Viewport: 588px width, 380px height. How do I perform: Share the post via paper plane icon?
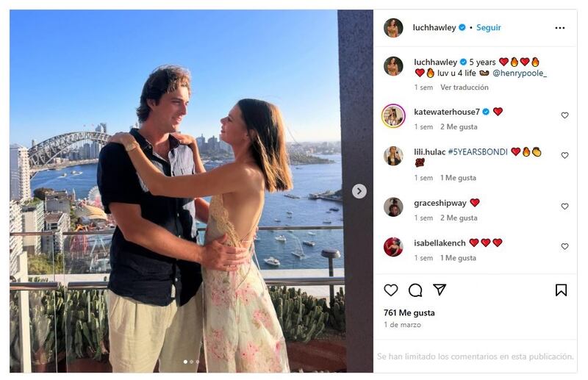pos(440,290)
